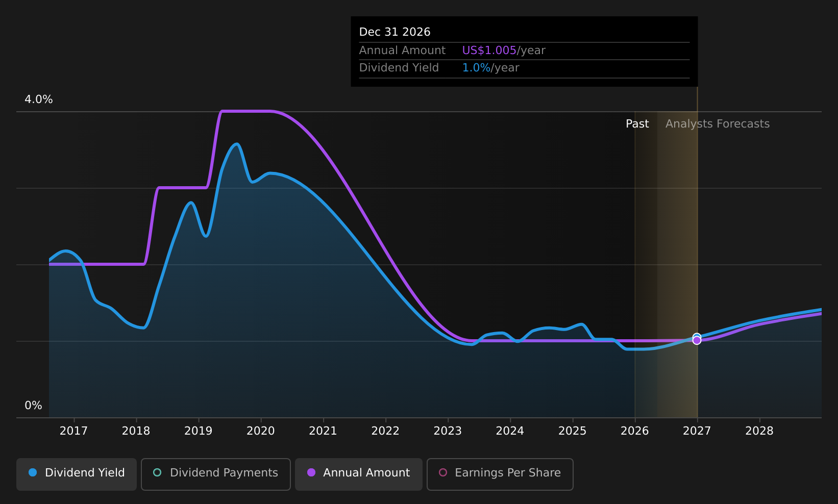Toggle the Dividend Yield series
The width and height of the screenshot is (838, 504).
tap(77, 474)
